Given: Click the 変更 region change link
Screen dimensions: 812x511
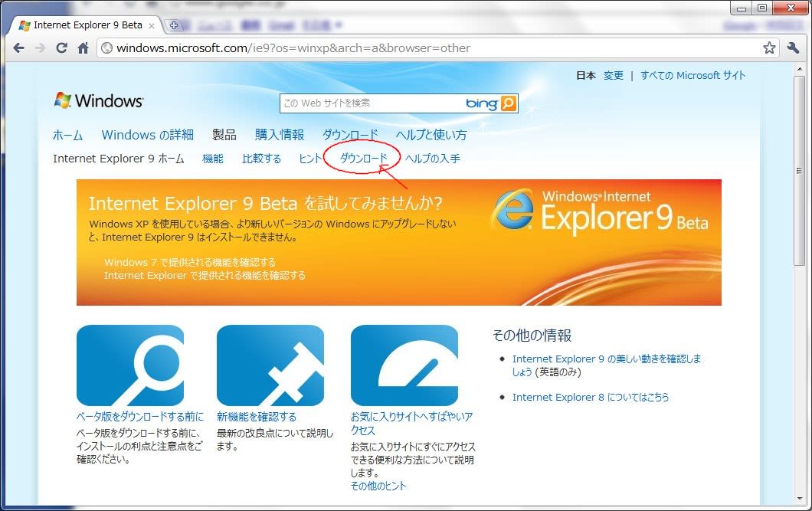Looking at the screenshot, I should 614,76.
